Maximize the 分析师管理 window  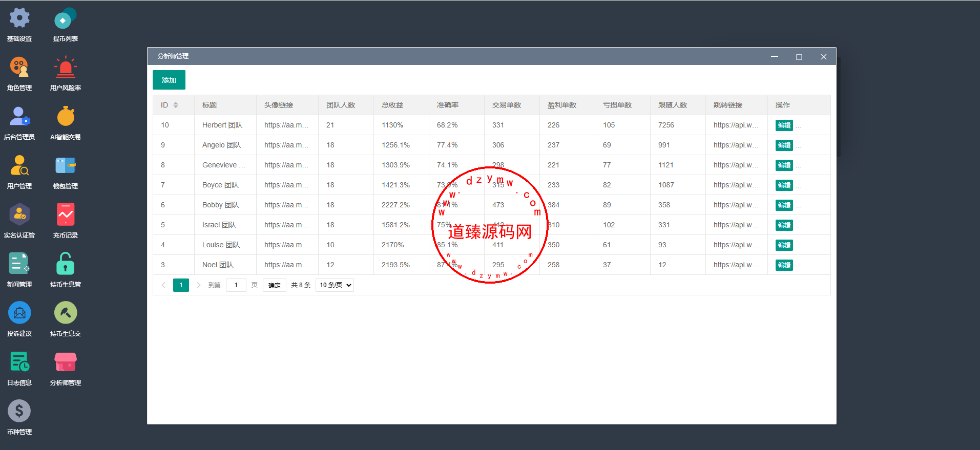point(799,57)
